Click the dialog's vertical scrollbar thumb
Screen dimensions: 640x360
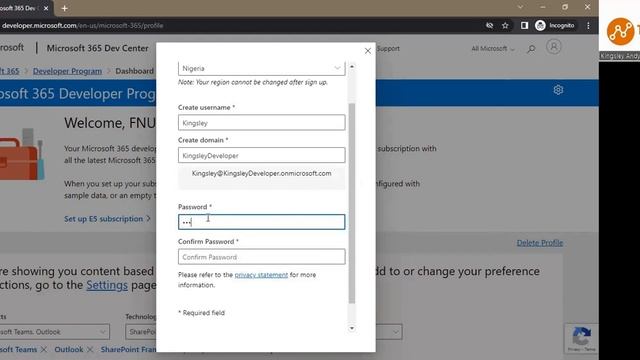coord(352,203)
